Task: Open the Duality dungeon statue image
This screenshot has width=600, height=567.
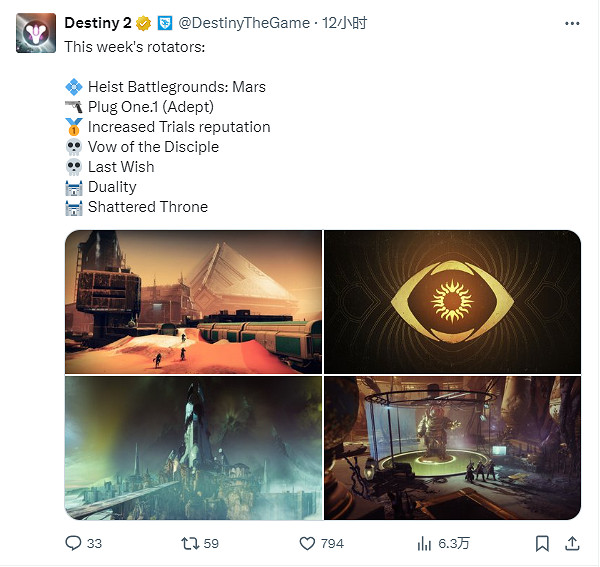Action: point(452,448)
